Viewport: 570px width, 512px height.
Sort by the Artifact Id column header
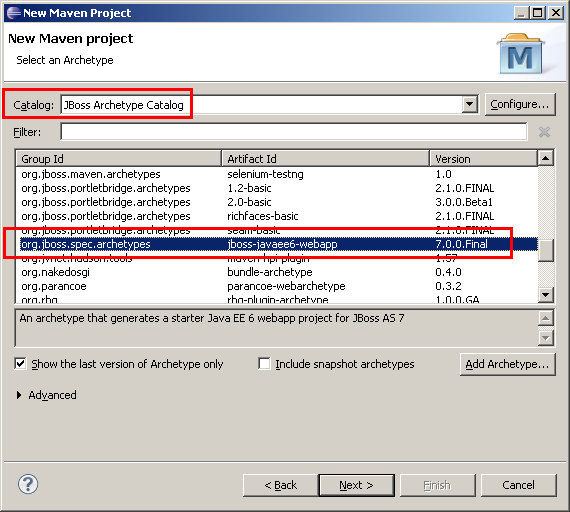pyautogui.click(x=325, y=159)
